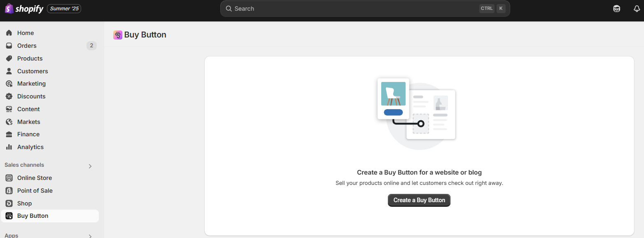
Task: Click the Products tag icon
Action: click(x=9, y=58)
